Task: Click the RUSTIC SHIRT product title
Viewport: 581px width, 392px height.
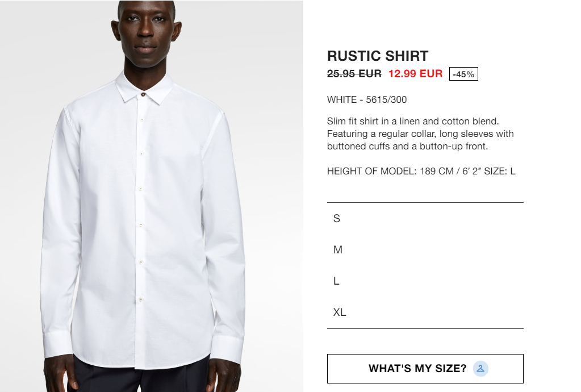Action: point(378,56)
